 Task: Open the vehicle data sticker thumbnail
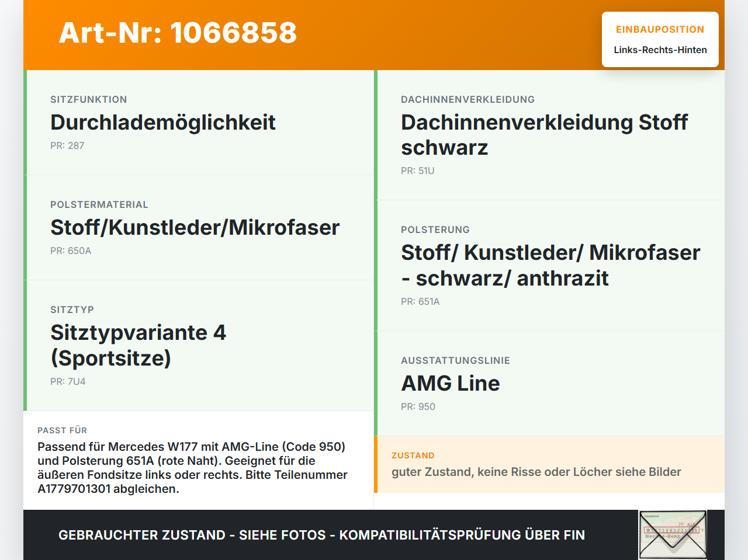[673, 535]
